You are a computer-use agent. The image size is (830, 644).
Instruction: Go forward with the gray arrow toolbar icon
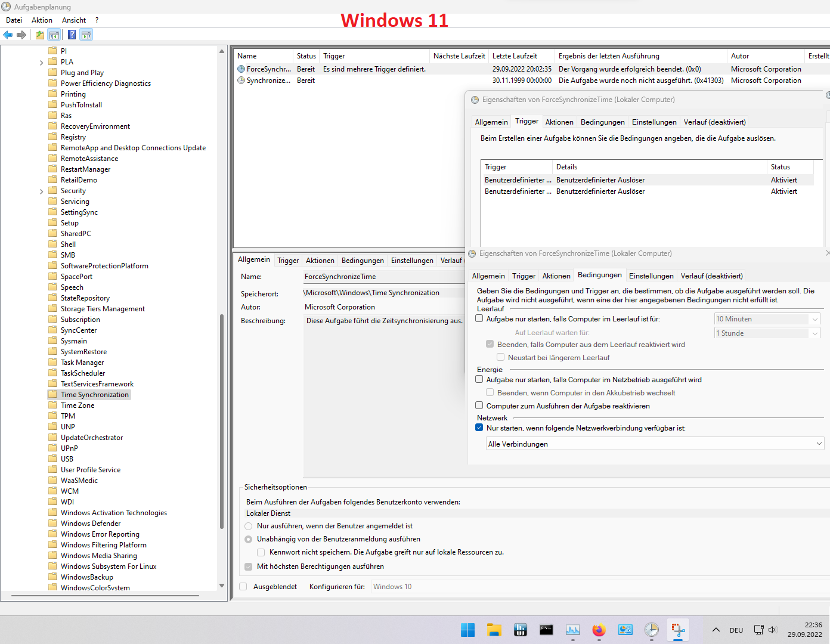(x=21, y=35)
